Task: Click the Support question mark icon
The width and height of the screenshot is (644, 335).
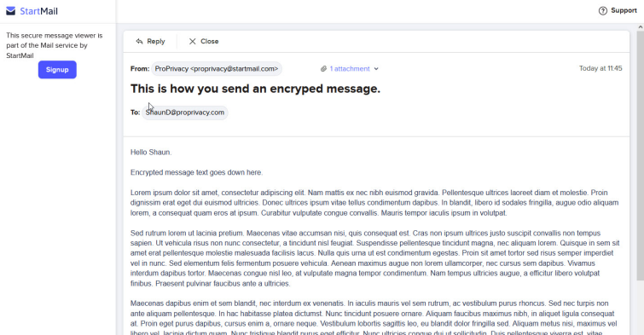Action: point(602,11)
